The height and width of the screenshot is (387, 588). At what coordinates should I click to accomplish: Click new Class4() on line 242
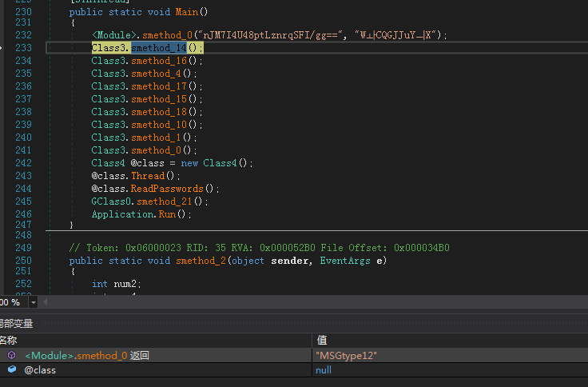click(x=214, y=163)
